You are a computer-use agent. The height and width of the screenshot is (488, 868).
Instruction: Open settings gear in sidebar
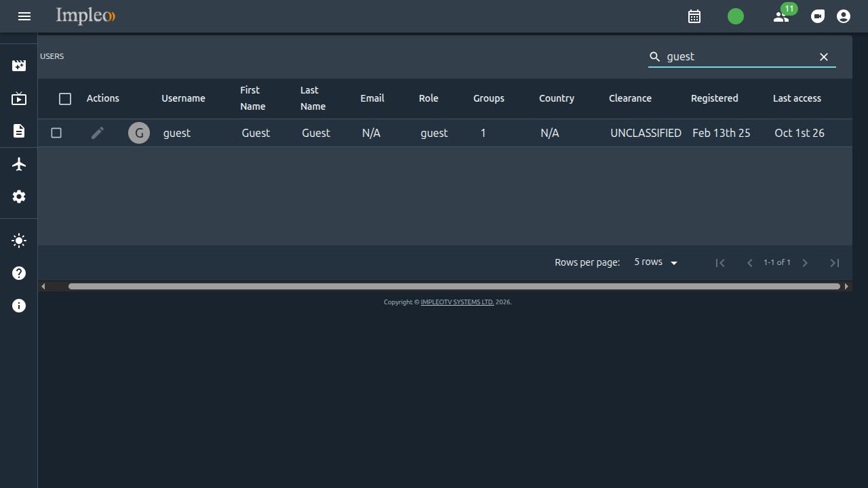(19, 197)
